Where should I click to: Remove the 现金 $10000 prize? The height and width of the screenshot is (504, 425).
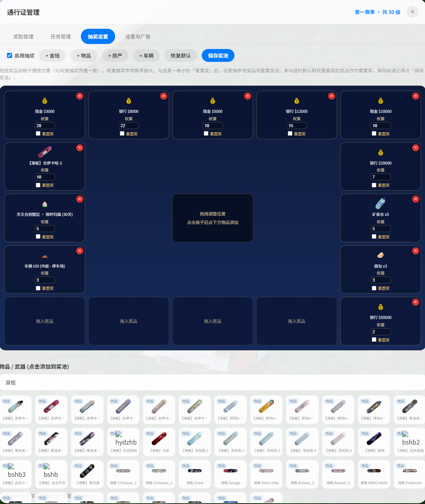pos(416,96)
